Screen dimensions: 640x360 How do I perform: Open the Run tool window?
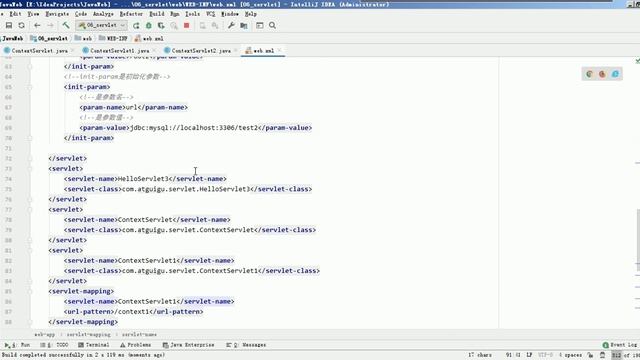click(18, 345)
